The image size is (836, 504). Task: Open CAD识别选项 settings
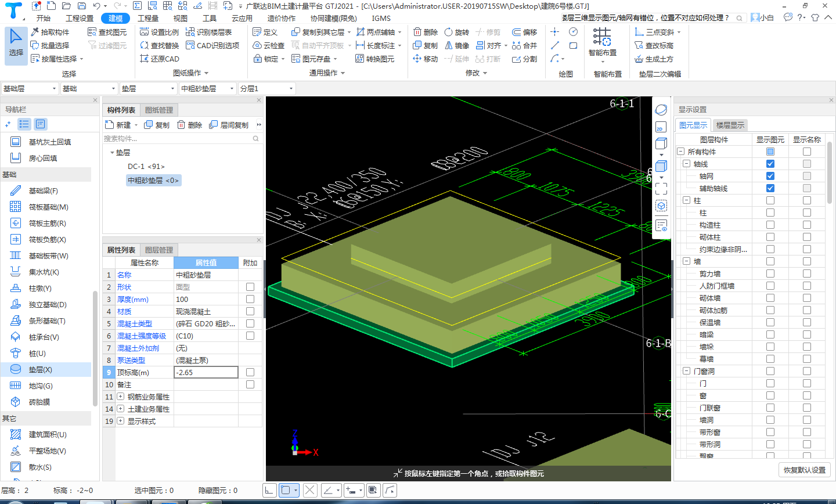(212, 45)
